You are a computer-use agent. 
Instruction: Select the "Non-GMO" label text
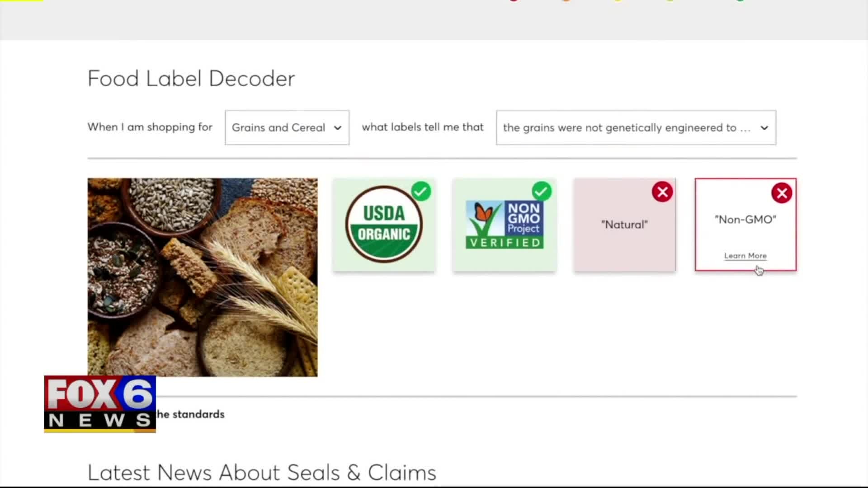pyautogui.click(x=745, y=220)
